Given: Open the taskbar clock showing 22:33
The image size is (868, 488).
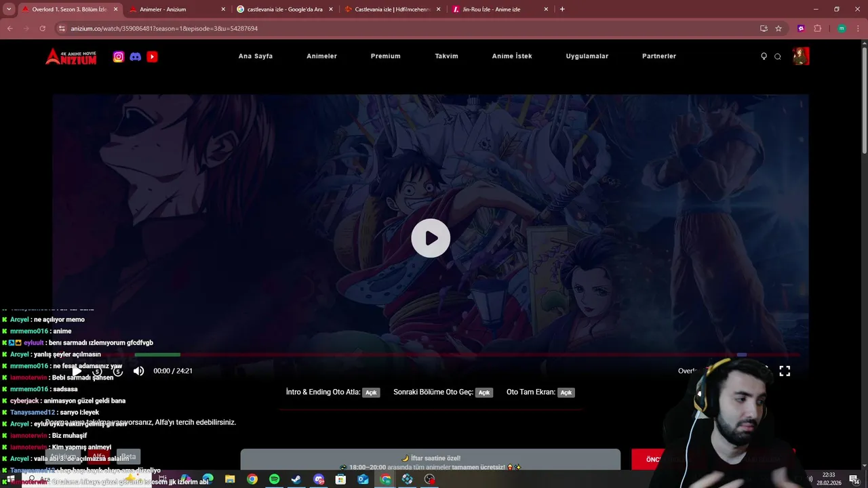Looking at the screenshot, I should tap(829, 479).
